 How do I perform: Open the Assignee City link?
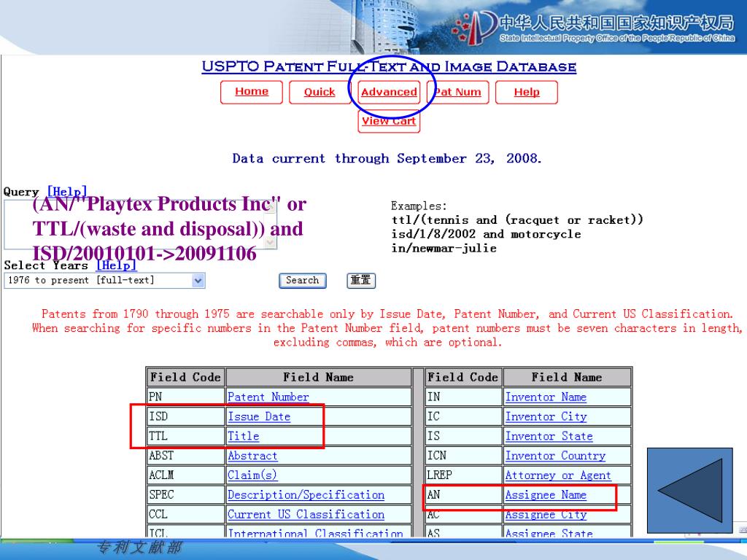[x=546, y=514]
